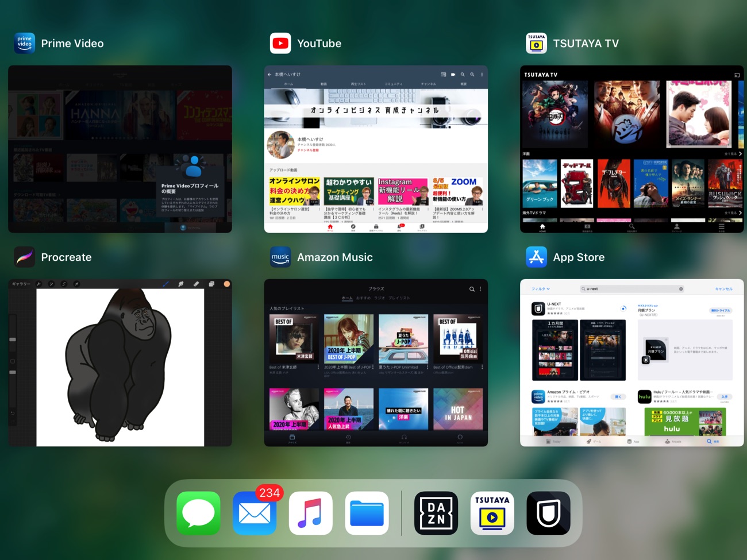This screenshot has width=747, height=560.
Task: Select the YouTube channel コミュニティ tab
Action: (x=394, y=84)
